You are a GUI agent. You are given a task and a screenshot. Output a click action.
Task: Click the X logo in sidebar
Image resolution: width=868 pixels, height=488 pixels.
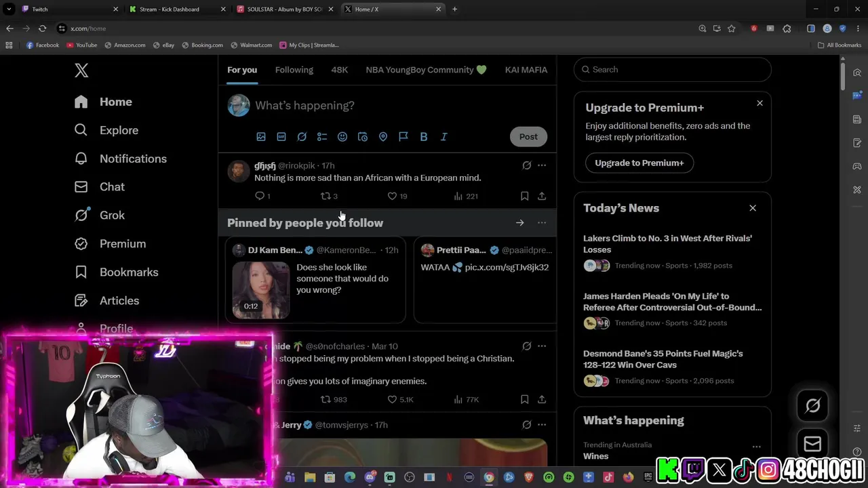point(81,70)
